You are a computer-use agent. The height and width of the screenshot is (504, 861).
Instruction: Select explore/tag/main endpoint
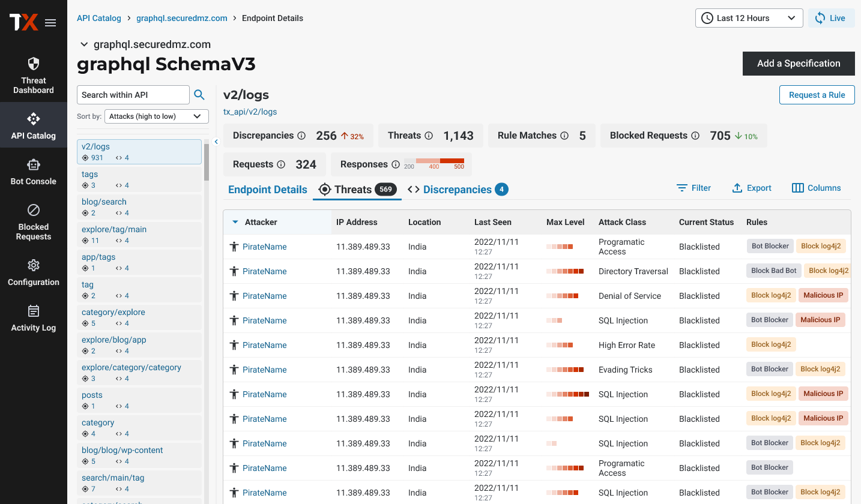click(x=139, y=235)
